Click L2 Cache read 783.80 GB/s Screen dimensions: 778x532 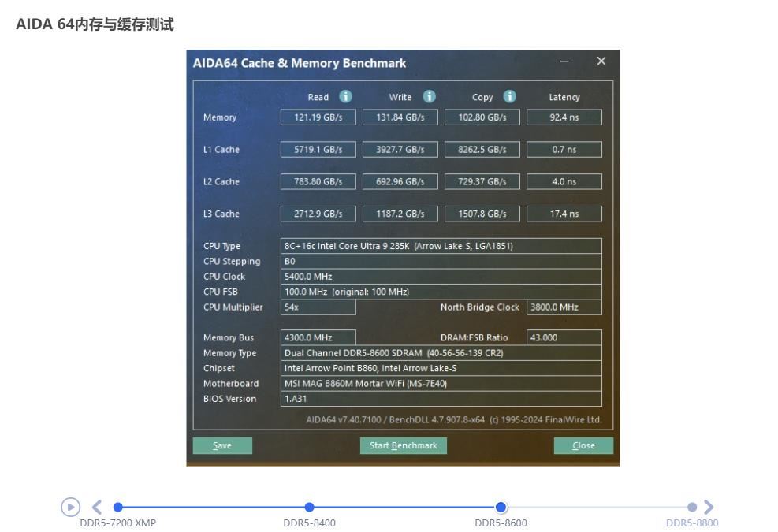318,181
